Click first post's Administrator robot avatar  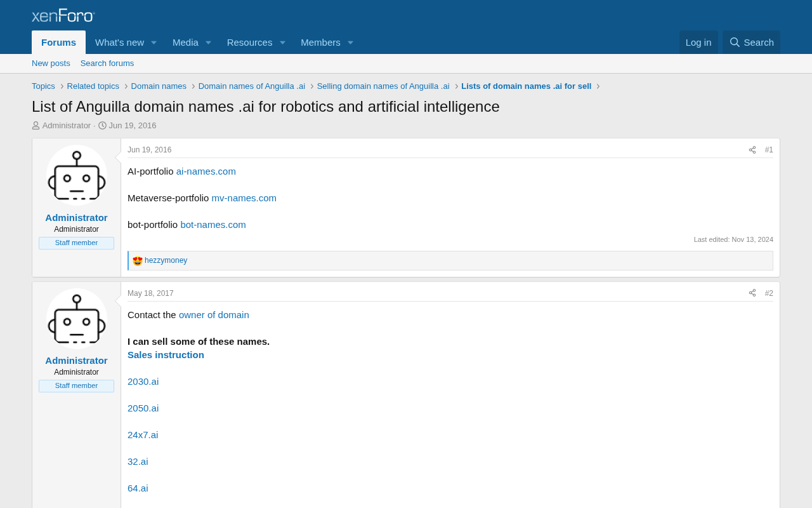77,175
